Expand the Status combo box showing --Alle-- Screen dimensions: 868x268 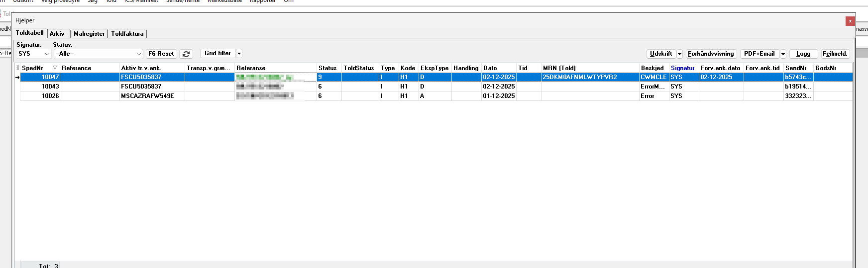(x=99, y=54)
